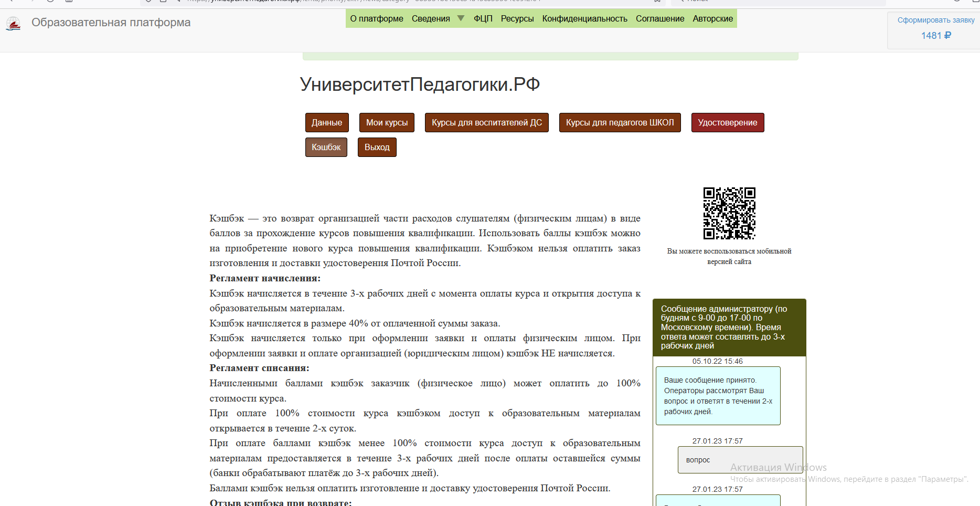This screenshot has width=980, height=506.
Task: Click the QR code for mobile version
Action: tap(729, 213)
